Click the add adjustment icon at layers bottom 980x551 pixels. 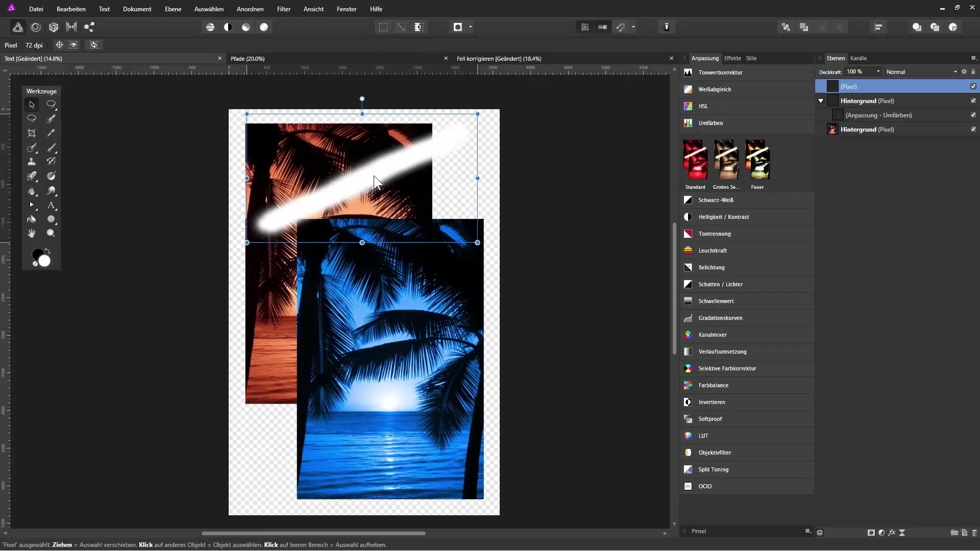click(x=881, y=533)
